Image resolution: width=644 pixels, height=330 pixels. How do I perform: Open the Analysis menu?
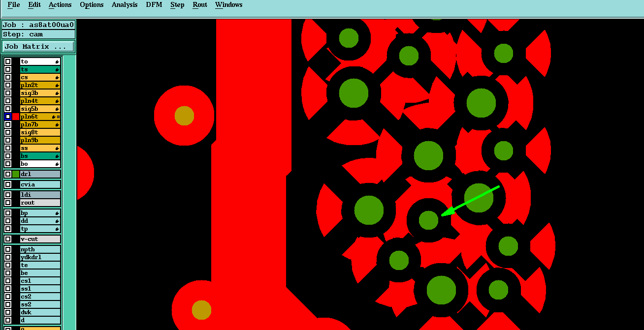(125, 5)
